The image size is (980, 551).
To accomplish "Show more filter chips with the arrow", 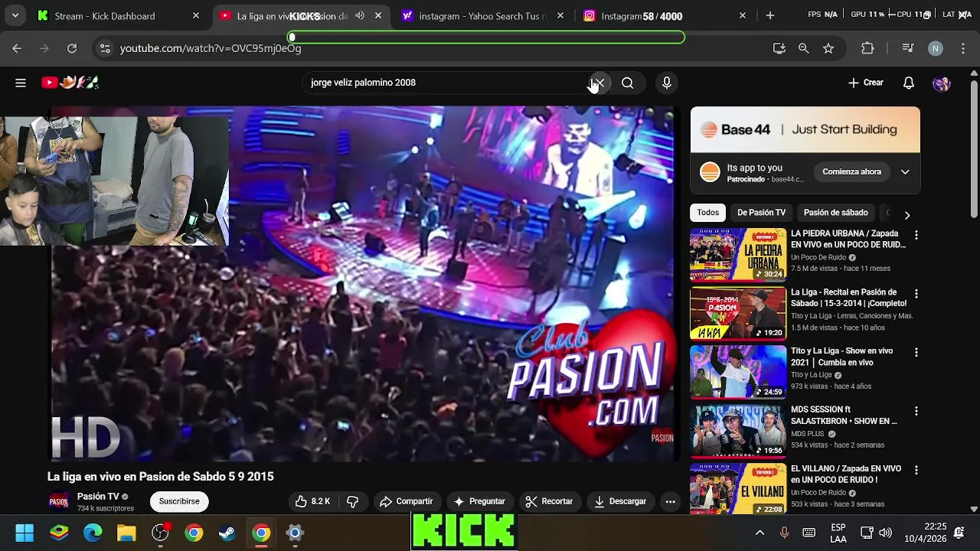I will pos(907,215).
